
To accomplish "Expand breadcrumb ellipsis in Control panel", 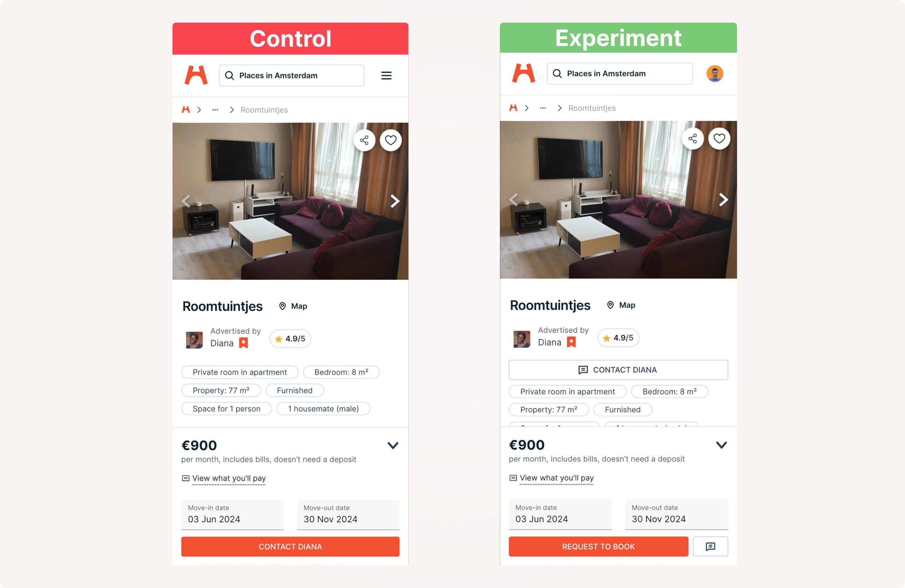I will tap(215, 110).
